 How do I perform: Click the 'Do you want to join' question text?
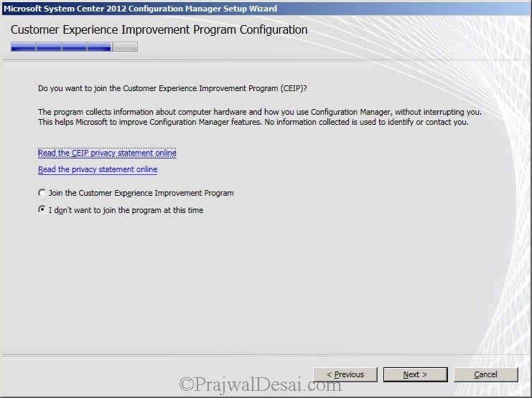click(x=172, y=88)
